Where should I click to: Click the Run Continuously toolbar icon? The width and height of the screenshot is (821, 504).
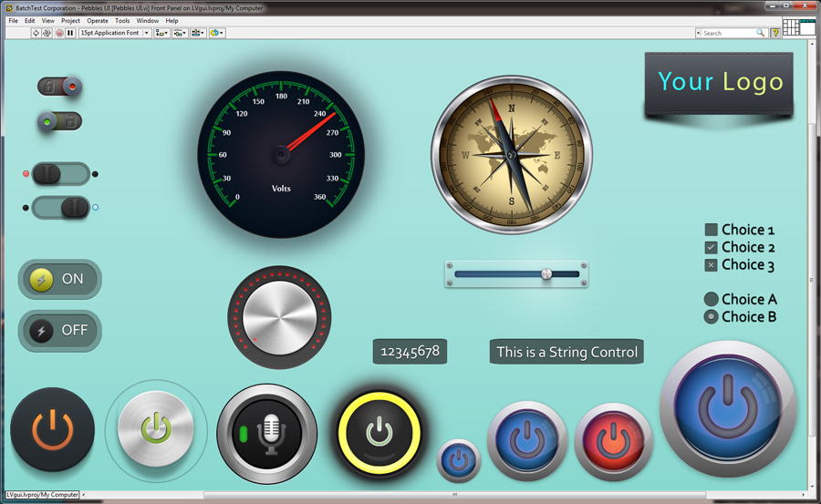[x=47, y=33]
